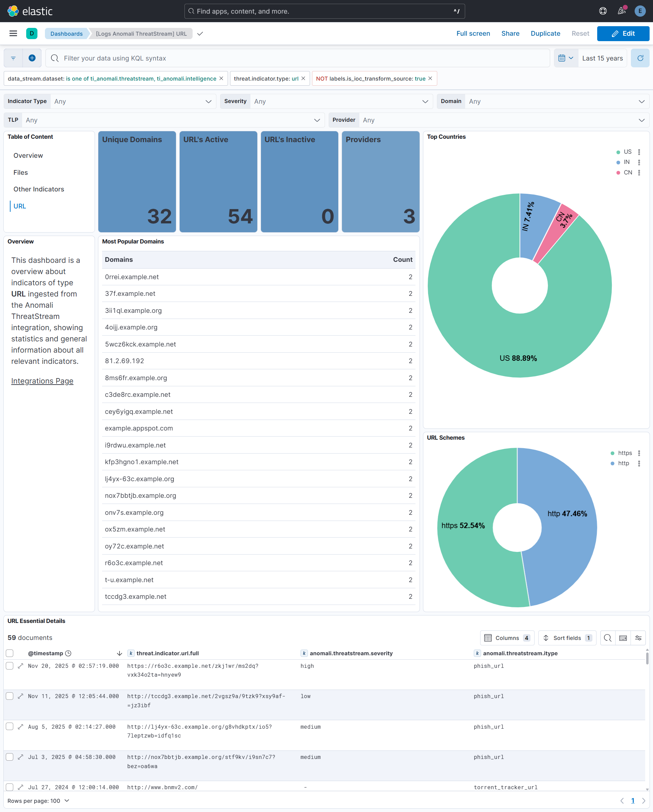
Task: Add a new filter with the plus icon
Action: click(32, 58)
